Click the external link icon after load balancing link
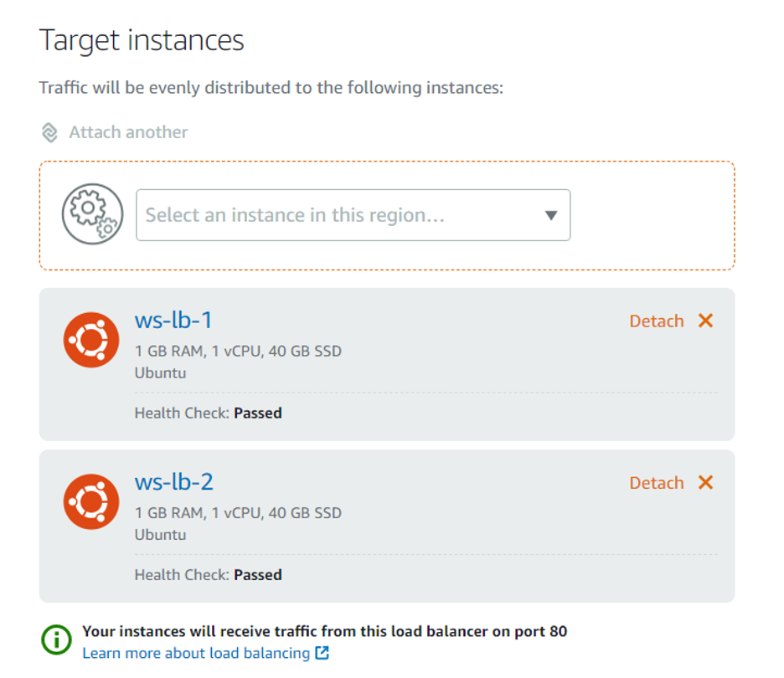784x678 pixels. [321, 653]
